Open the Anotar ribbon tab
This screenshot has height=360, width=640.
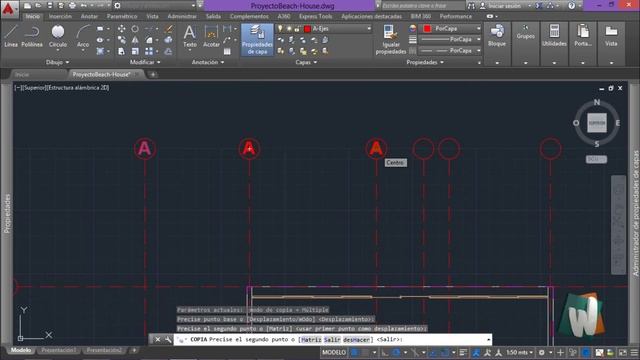[x=89, y=16]
